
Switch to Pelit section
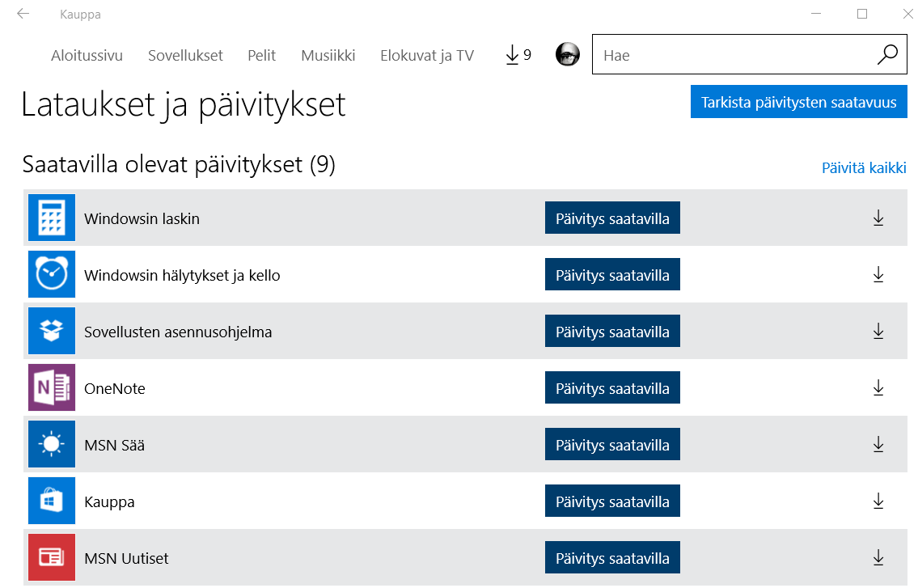click(x=262, y=56)
